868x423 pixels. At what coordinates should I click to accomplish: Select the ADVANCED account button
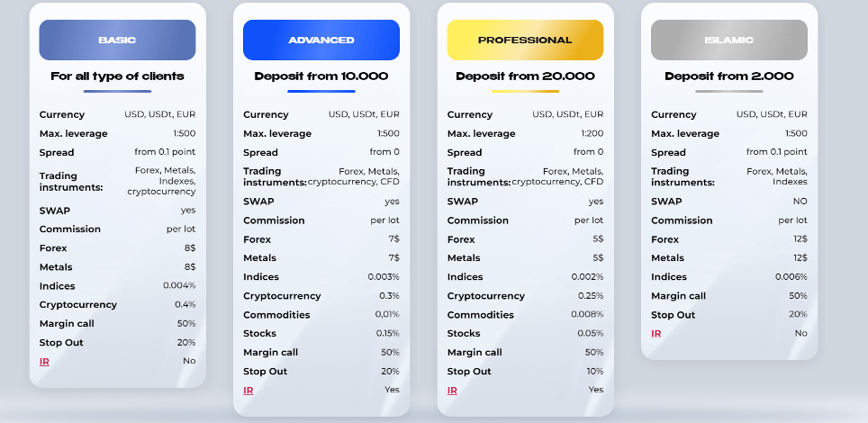[x=321, y=40]
